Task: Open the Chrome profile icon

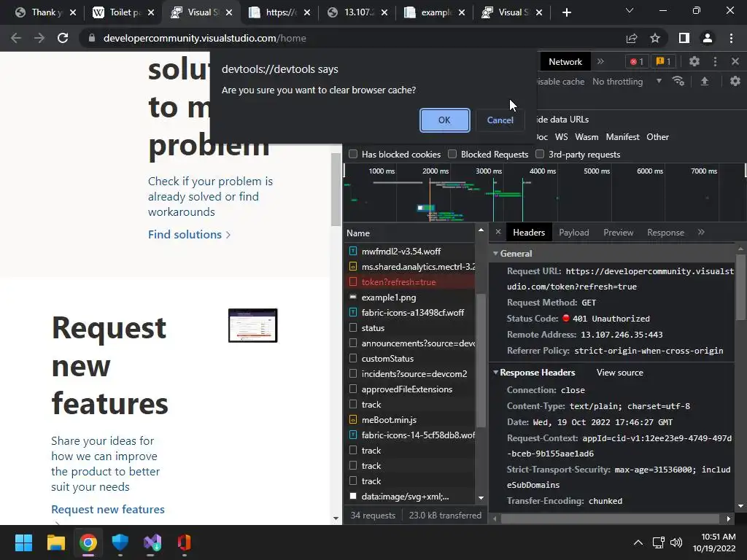Action: [708, 38]
